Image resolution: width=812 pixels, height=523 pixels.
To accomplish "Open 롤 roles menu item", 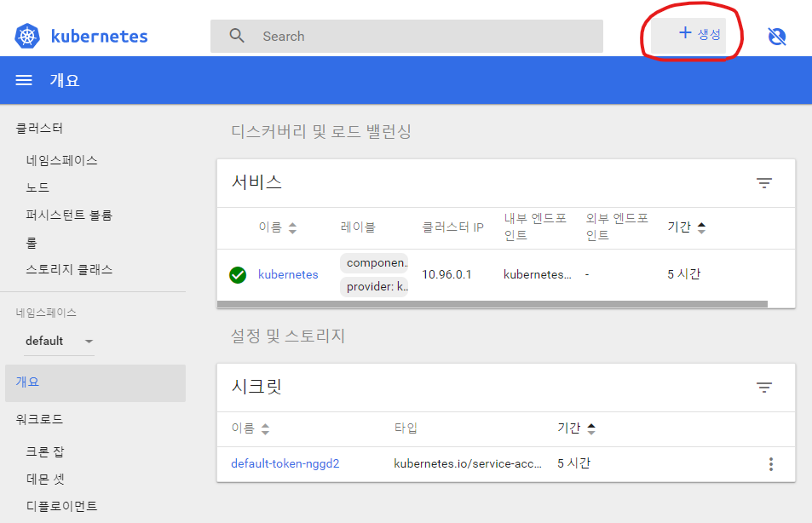I will point(32,243).
